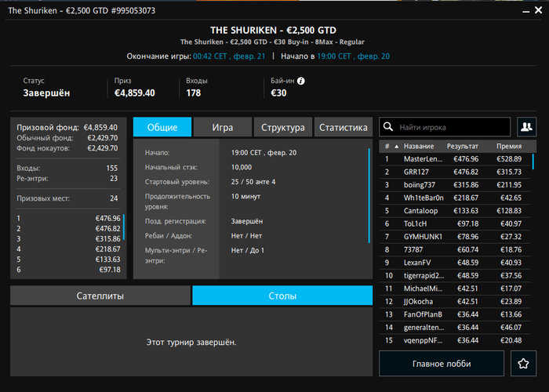Click the 10 минут level duration
The image size is (549, 392).
click(x=245, y=197)
